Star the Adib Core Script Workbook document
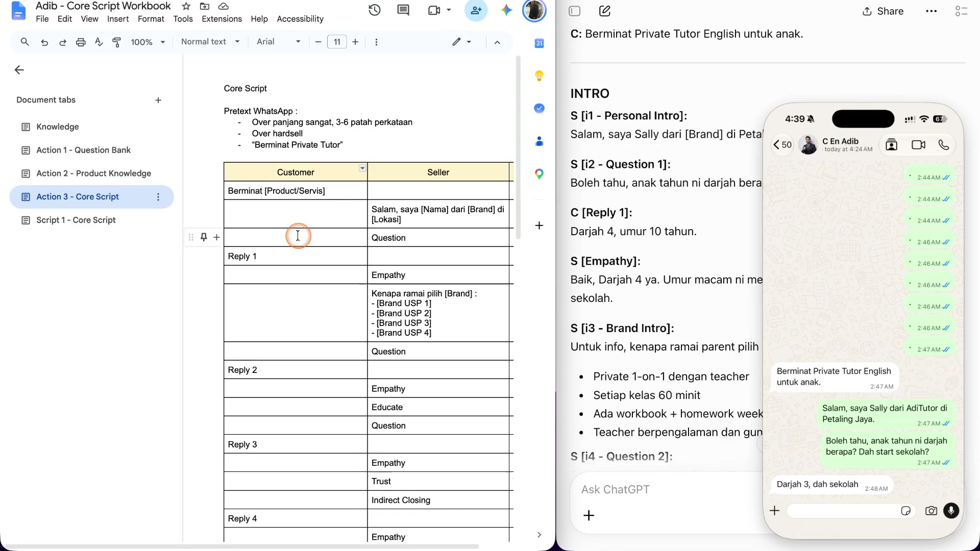Image resolution: width=980 pixels, height=551 pixels. pos(186,6)
